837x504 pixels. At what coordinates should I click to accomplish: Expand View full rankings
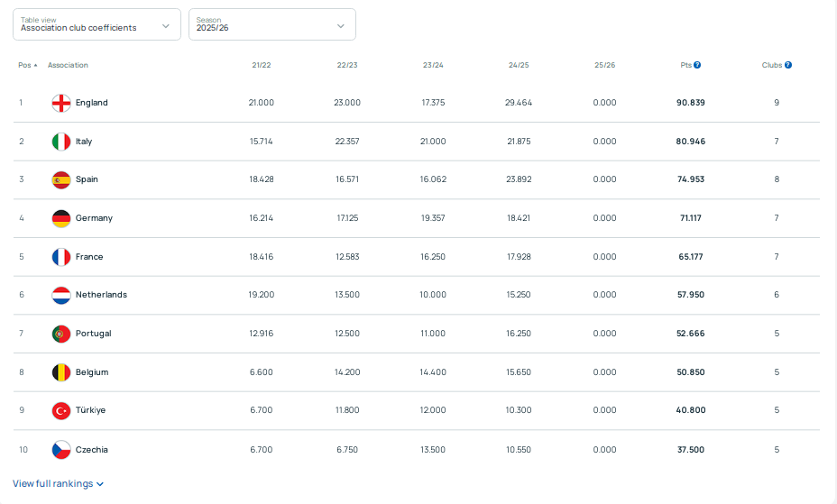pos(58,484)
